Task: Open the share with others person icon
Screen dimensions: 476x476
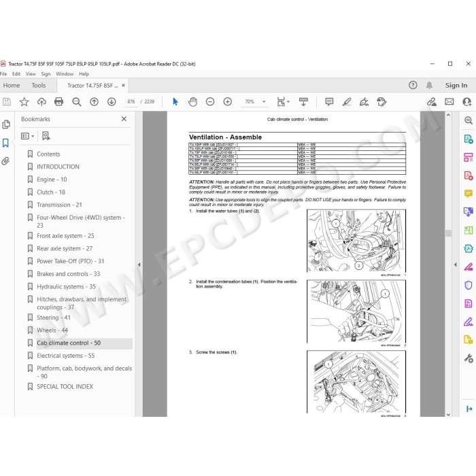Action: coord(467,102)
